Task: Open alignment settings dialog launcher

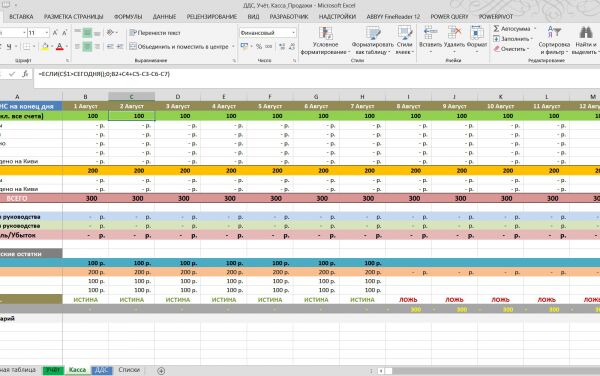Action: (x=234, y=60)
